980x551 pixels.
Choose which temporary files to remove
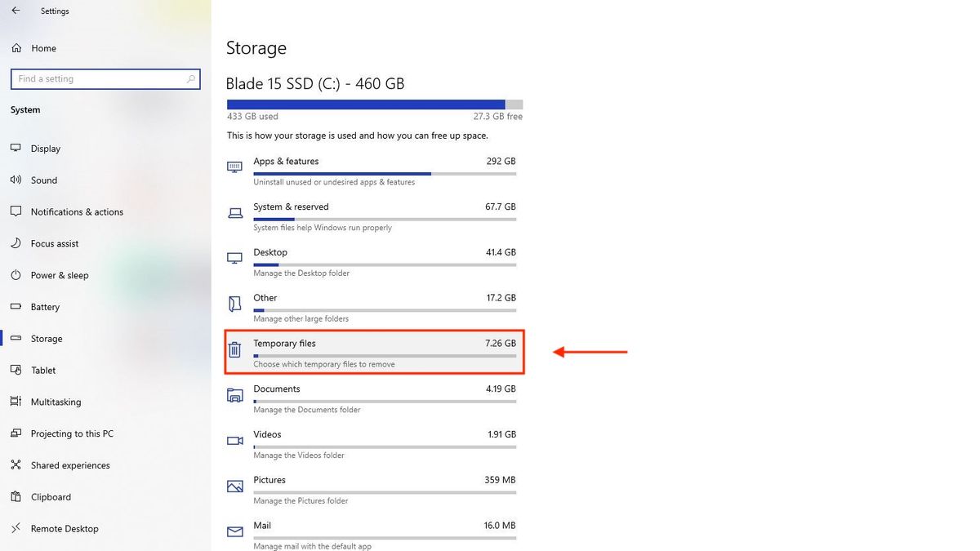(324, 364)
